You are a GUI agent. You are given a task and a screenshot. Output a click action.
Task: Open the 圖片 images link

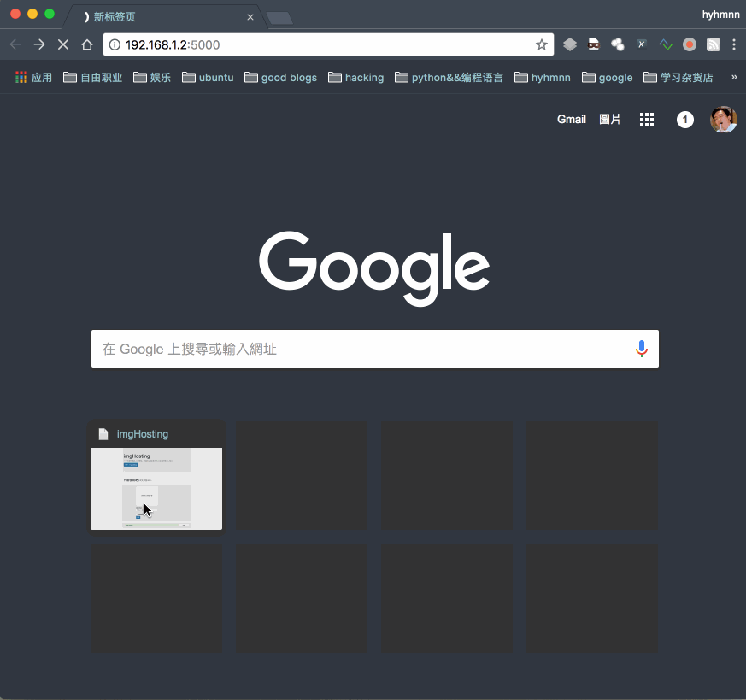609,120
